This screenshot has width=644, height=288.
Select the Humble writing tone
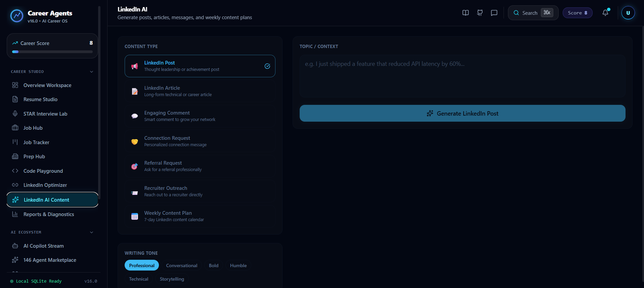(x=238, y=265)
